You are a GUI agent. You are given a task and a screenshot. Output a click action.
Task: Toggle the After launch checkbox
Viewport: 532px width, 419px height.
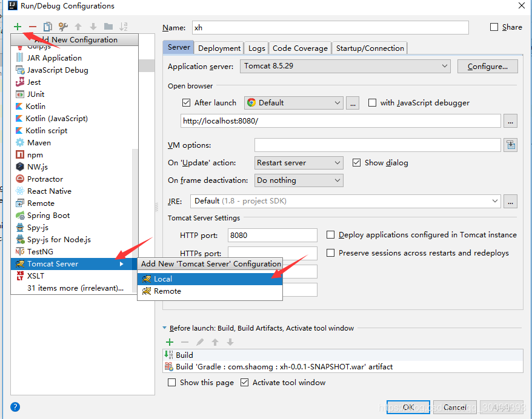186,103
